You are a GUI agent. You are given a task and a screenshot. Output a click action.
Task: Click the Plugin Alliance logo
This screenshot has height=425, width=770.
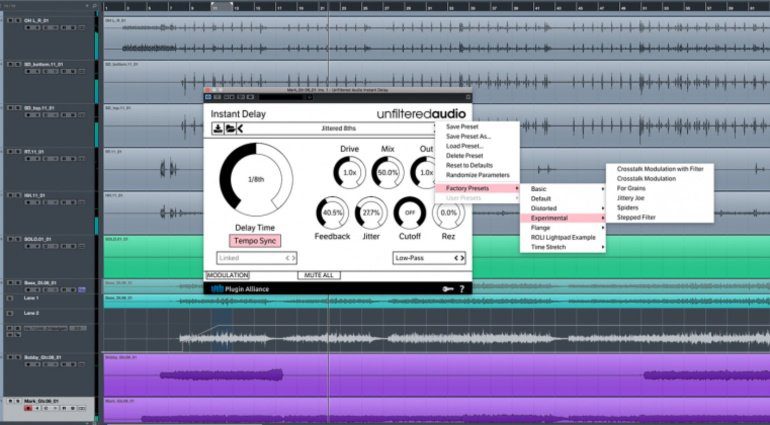click(240, 288)
